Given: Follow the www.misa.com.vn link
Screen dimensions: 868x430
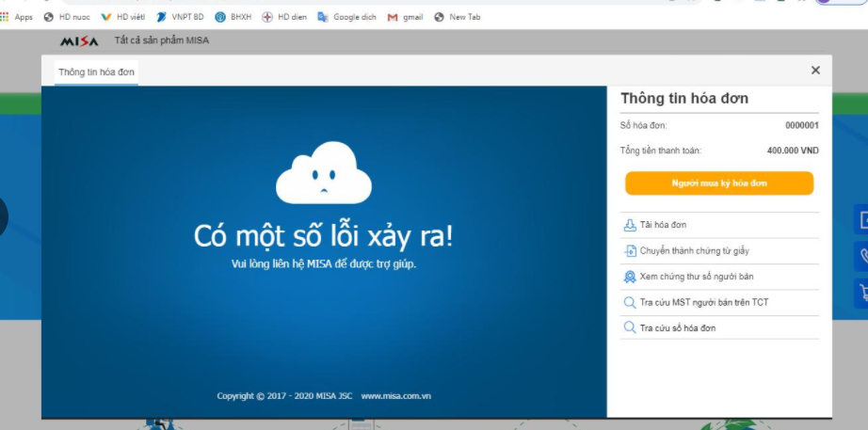Looking at the screenshot, I should (395, 396).
